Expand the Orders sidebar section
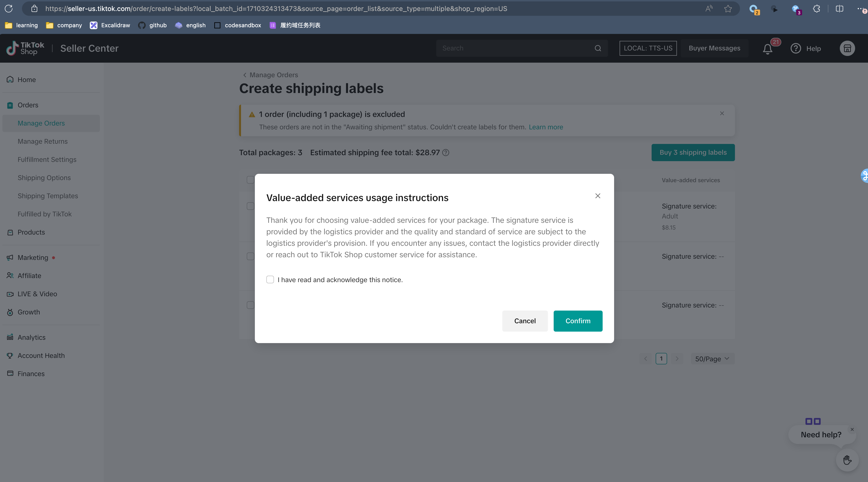The height and width of the screenshot is (482, 868). pyautogui.click(x=28, y=105)
